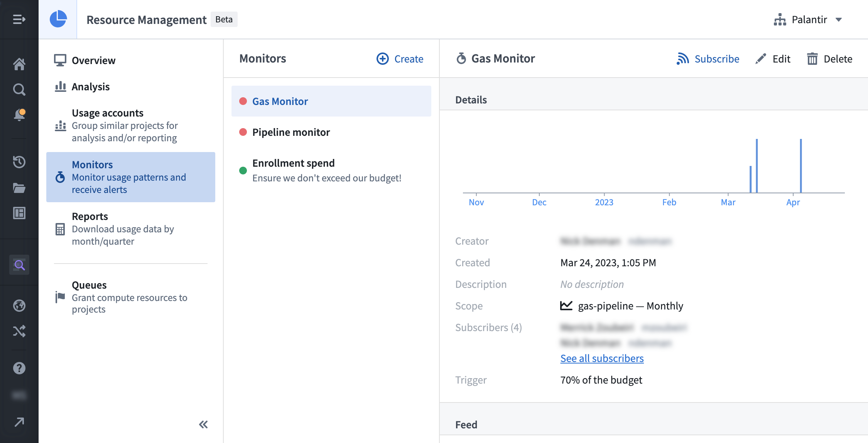Click the Delete trash icon
The height and width of the screenshot is (443, 868).
tap(812, 59)
